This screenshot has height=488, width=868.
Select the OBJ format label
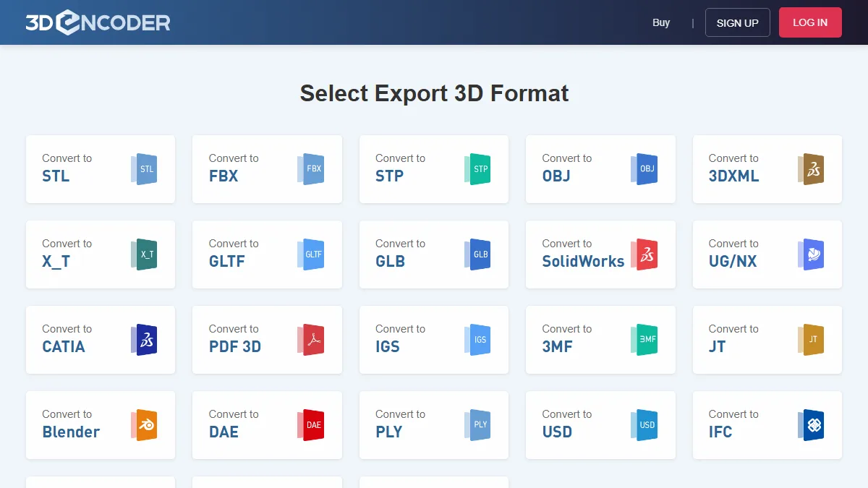pos(556,176)
